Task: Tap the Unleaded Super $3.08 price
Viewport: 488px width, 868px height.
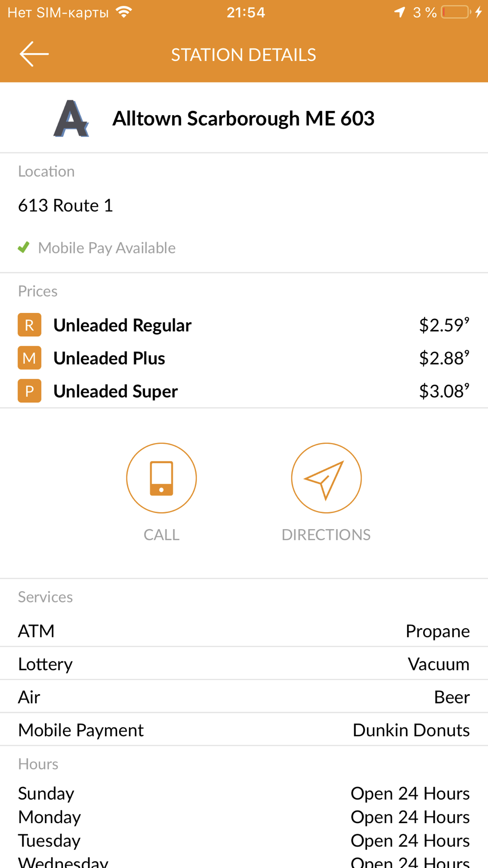Action: coord(444,391)
